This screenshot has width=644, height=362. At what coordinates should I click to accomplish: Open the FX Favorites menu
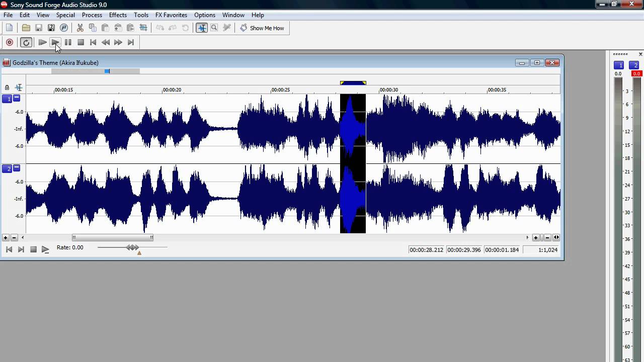tap(171, 15)
